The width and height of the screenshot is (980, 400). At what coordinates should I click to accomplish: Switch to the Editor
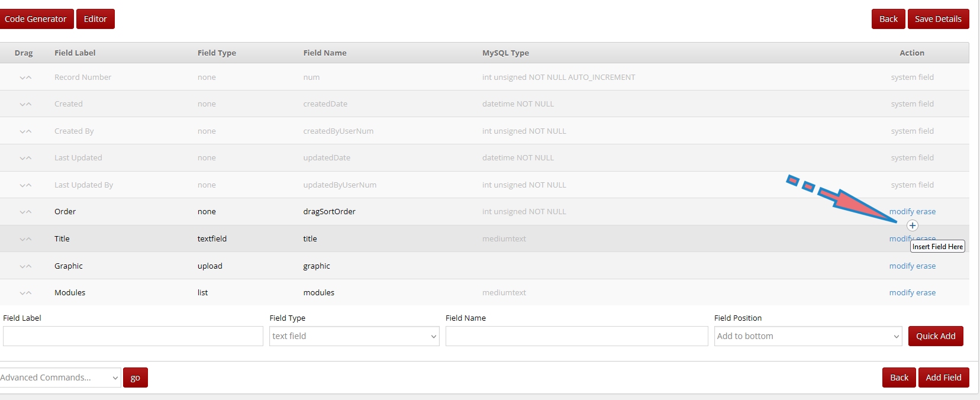95,19
